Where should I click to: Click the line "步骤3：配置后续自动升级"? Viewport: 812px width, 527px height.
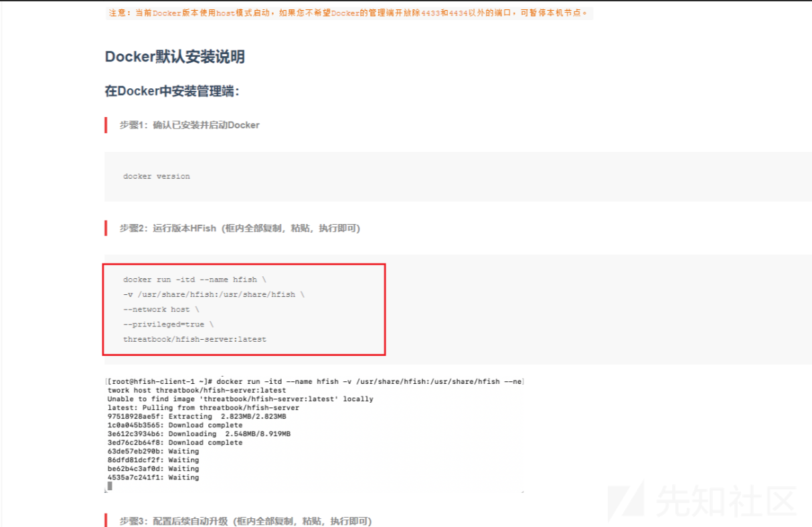[x=246, y=521]
